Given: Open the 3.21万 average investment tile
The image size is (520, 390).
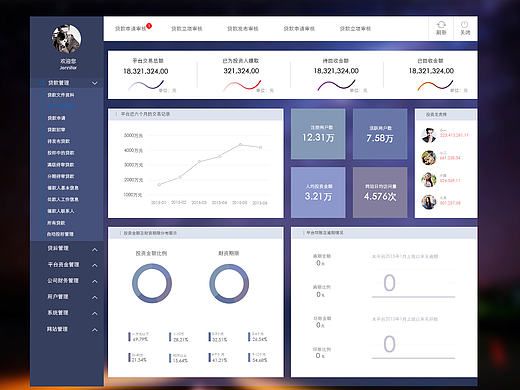Looking at the screenshot, I should (318, 192).
